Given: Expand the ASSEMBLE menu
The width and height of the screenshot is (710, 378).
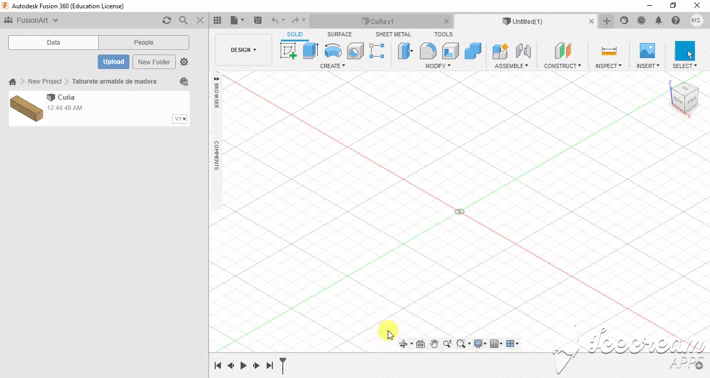Looking at the screenshot, I should [511, 66].
